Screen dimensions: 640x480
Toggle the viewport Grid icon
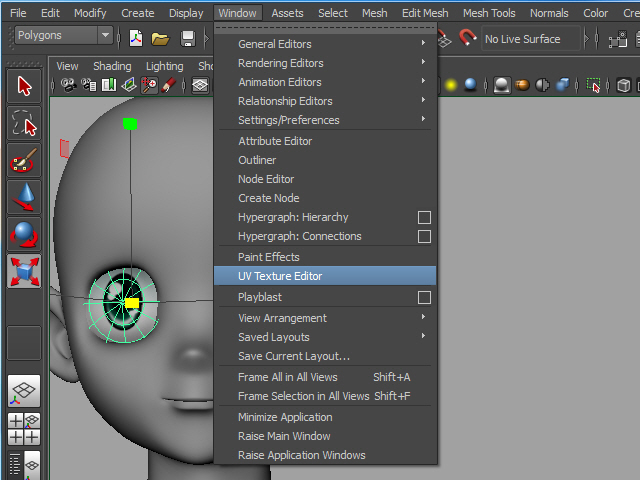(x=200, y=85)
